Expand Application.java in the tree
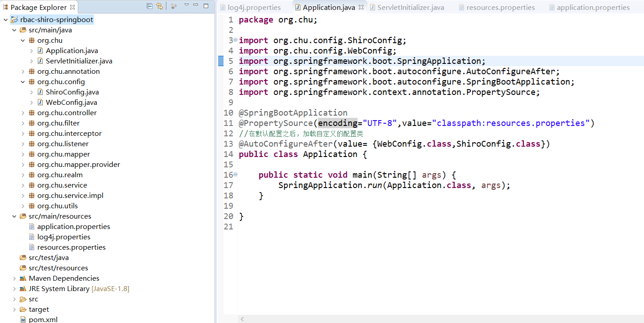The image size is (644, 323). click(31, 51)
